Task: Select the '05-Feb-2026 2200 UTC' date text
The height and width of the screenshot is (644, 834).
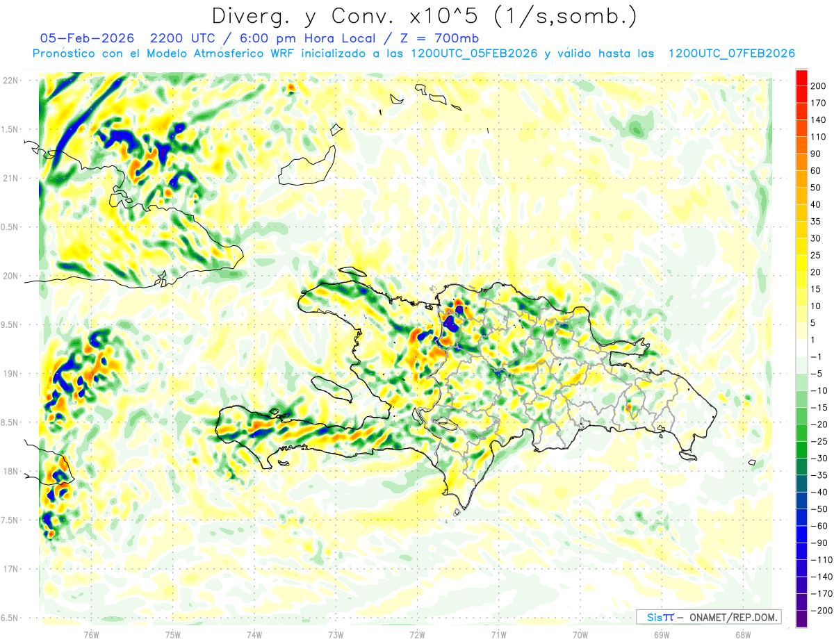Action: [126, 38]
